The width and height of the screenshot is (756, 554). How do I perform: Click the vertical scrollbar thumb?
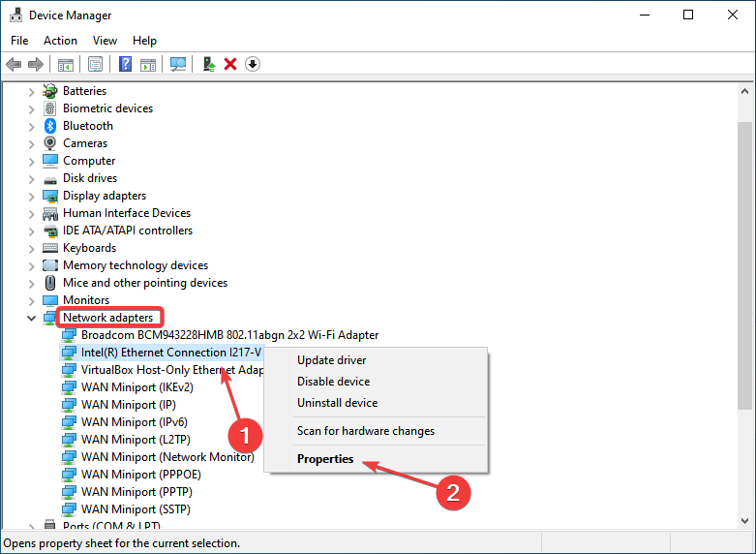click(x=744, y=266)
